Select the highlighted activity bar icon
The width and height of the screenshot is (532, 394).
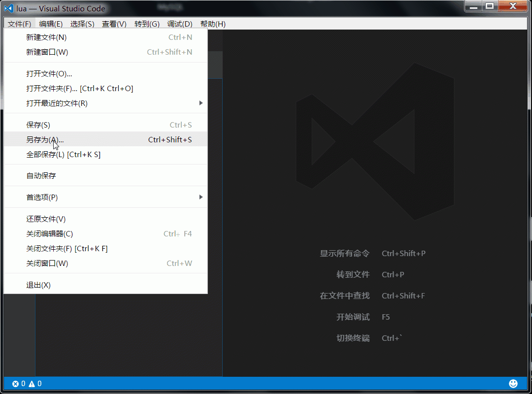coord(214,65)
